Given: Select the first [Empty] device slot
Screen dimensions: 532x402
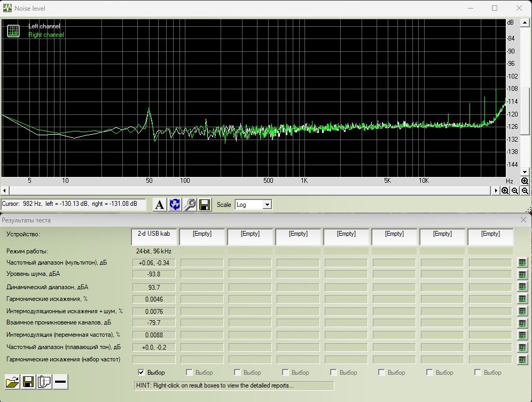Looking at the screenshot, I should coord(202,236).
